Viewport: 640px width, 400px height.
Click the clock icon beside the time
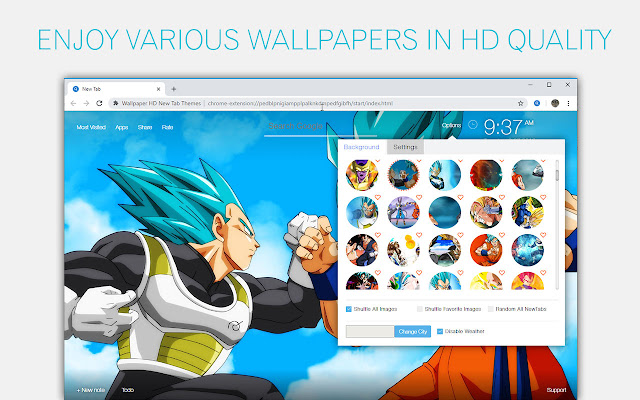(473, 125)
